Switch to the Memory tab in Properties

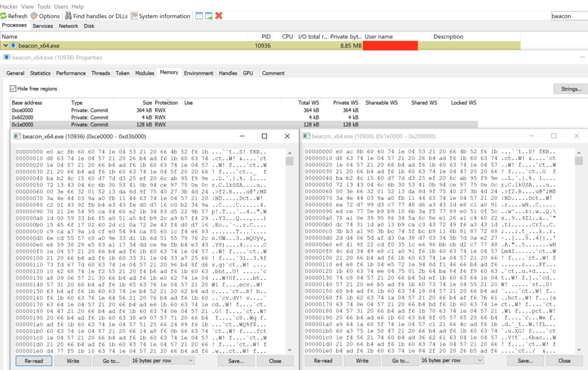tap(169, 73)
